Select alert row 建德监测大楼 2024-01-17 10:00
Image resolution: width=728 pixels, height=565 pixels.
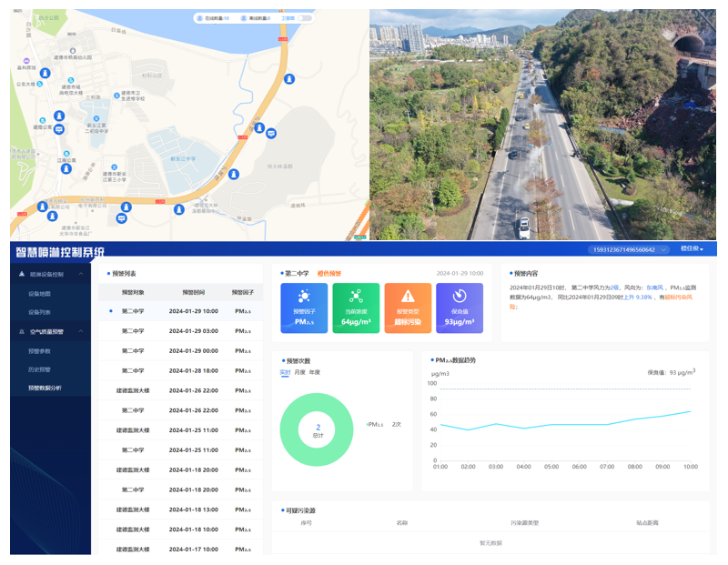pos(180,550)
